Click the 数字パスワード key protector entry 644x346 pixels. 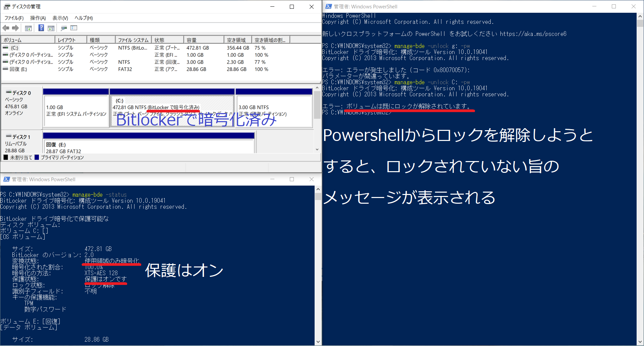coord(45,309)
